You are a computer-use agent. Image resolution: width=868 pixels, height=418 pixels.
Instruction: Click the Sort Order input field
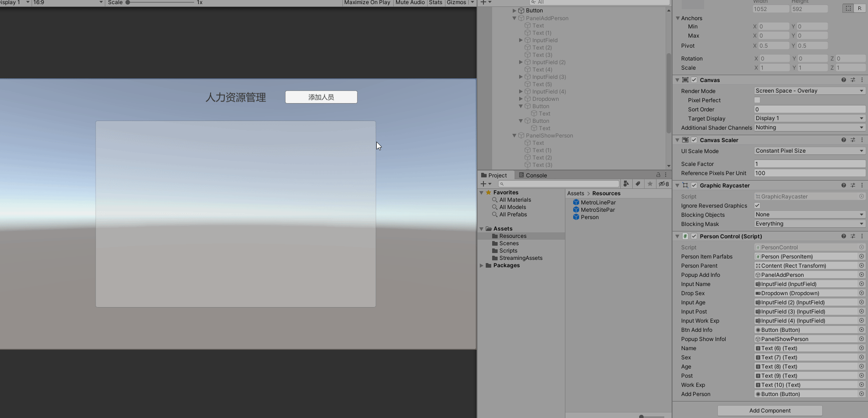point(809,109)
